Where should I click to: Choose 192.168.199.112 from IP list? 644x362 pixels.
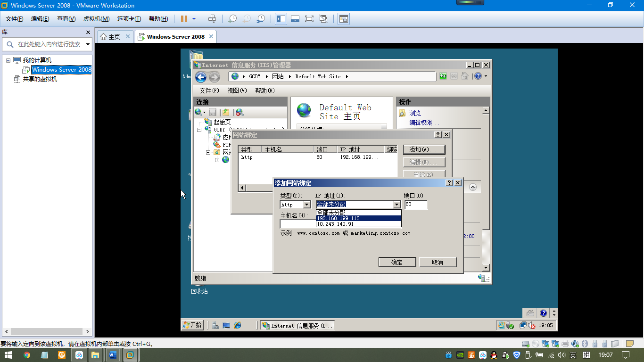pos(358,218)
